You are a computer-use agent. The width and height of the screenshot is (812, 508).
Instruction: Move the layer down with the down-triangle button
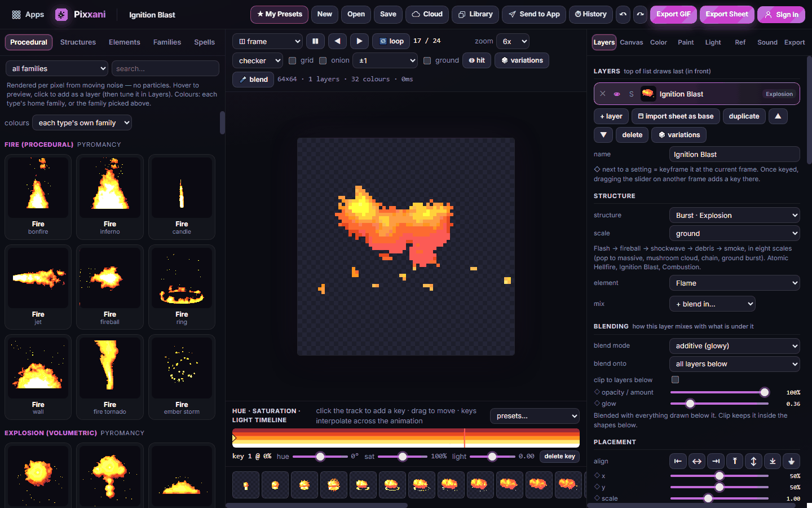(x=603, y=135)
